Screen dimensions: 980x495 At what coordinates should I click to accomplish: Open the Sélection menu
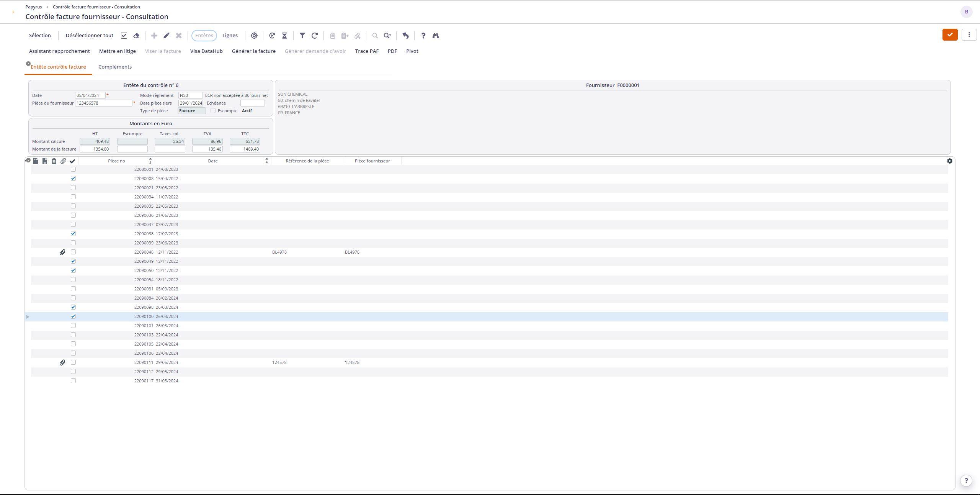coord(40,36)
